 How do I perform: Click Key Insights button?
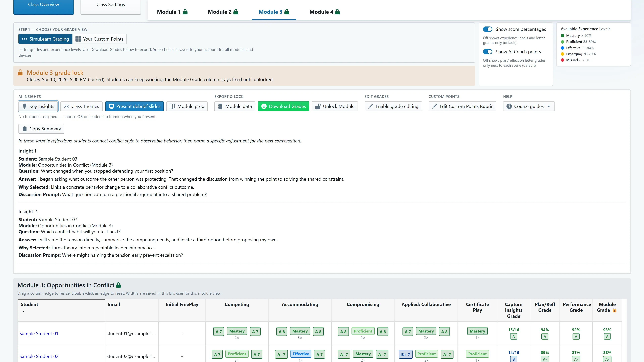click(38, 106)
